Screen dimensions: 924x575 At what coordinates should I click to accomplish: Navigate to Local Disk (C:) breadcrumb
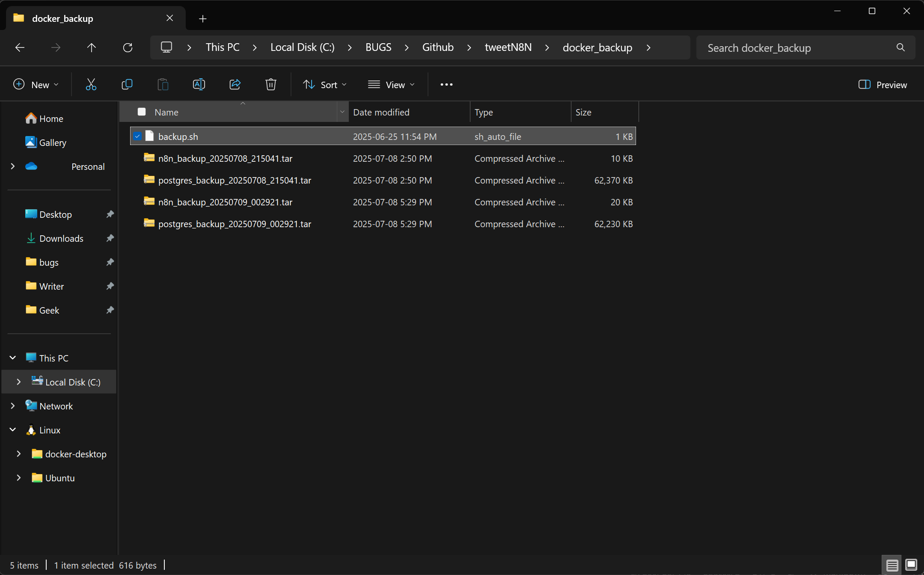point(302,47)
